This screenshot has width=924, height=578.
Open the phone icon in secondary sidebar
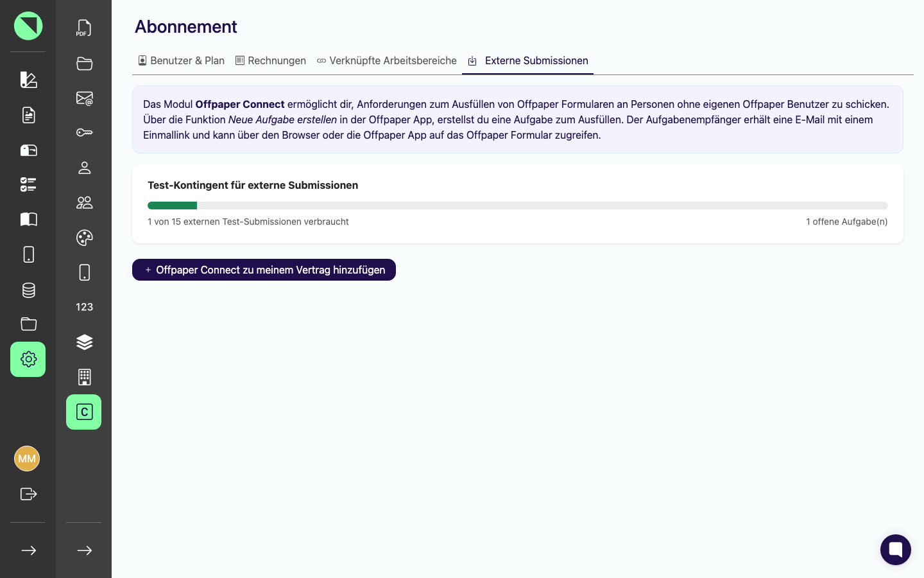pos(84,272)
